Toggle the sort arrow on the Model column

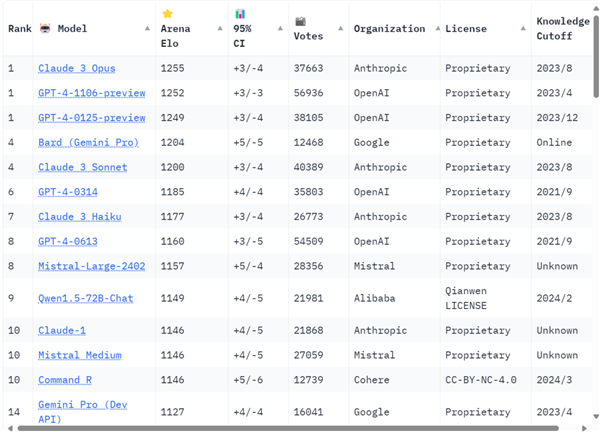click(x=148, y=29)
